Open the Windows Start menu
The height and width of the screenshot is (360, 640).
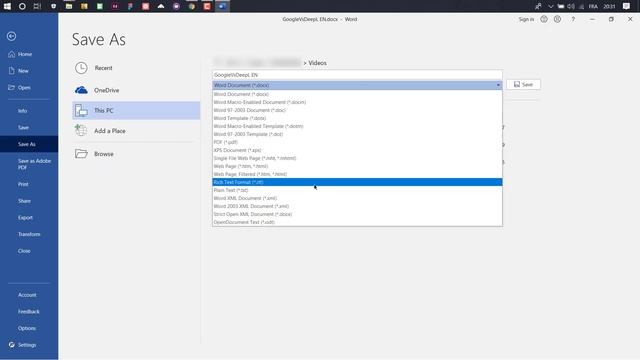click(x=7, y=6)
